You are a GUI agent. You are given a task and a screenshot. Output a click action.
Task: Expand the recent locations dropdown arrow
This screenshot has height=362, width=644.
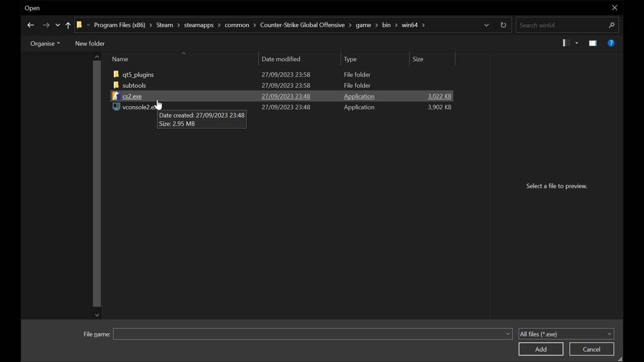coord(57,25)
